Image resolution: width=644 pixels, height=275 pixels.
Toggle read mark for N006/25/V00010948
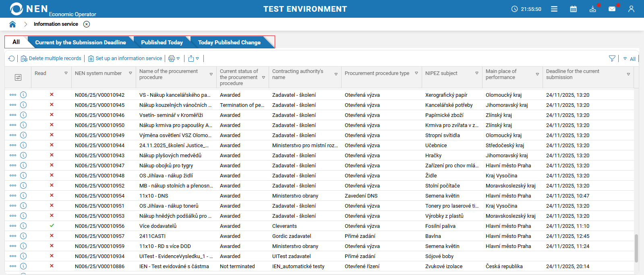point(52,175)
